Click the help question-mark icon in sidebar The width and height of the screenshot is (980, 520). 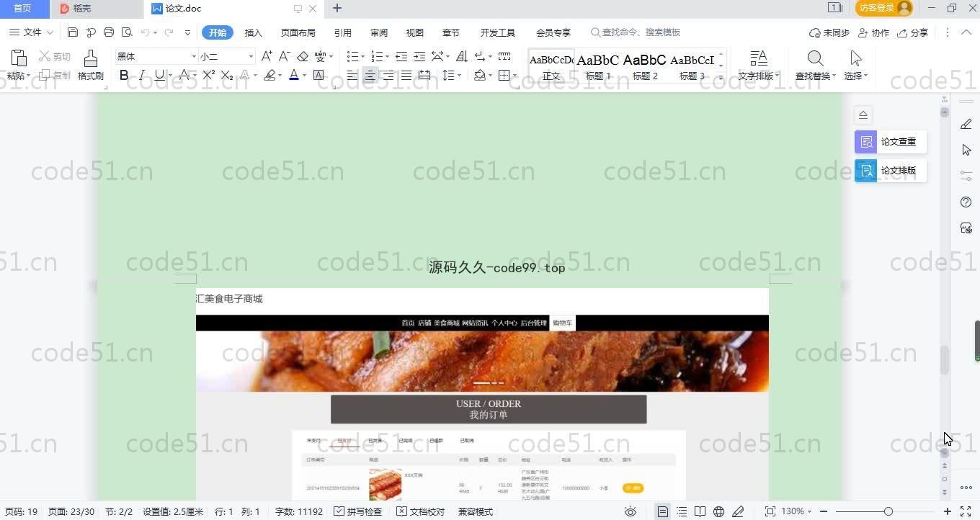[x=966, y=202]
